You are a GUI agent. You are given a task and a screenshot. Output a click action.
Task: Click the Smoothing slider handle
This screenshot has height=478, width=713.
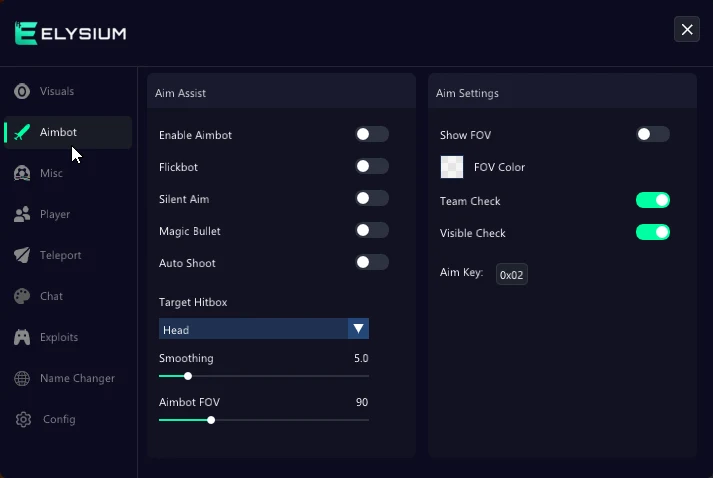click(188, 376)
